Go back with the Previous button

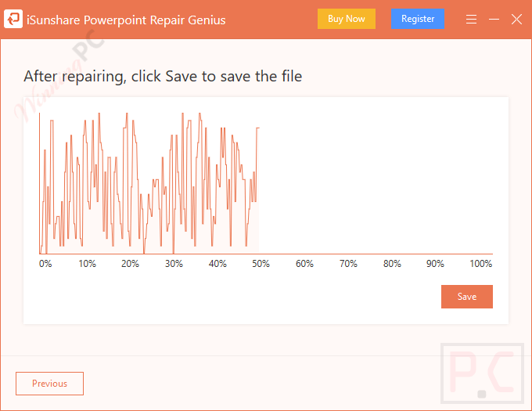[x=49, y=384]
